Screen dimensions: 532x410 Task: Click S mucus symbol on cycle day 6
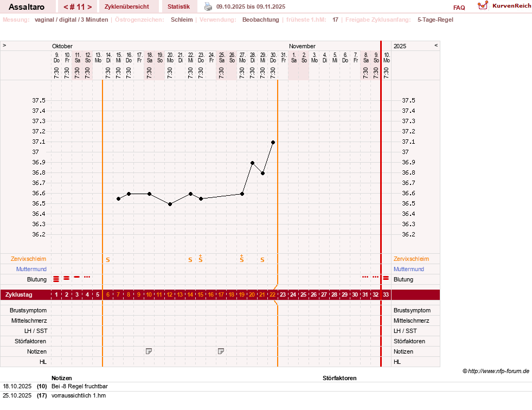108,260
